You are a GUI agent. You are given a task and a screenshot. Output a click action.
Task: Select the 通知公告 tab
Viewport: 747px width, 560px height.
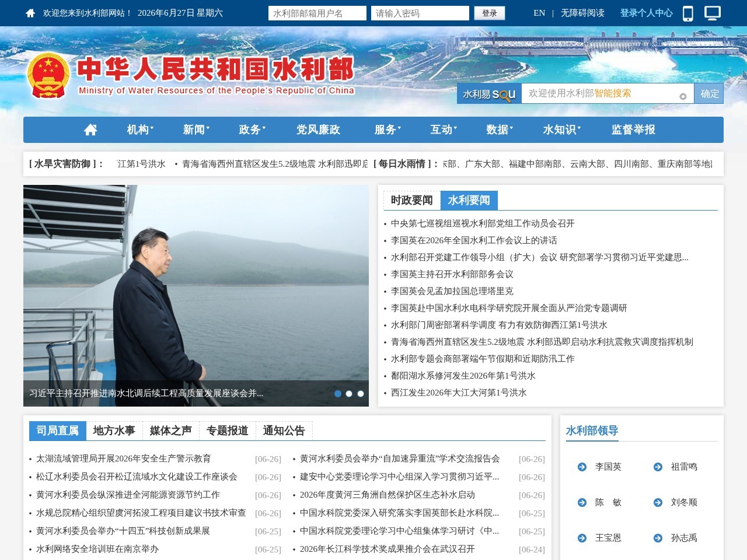284,430
